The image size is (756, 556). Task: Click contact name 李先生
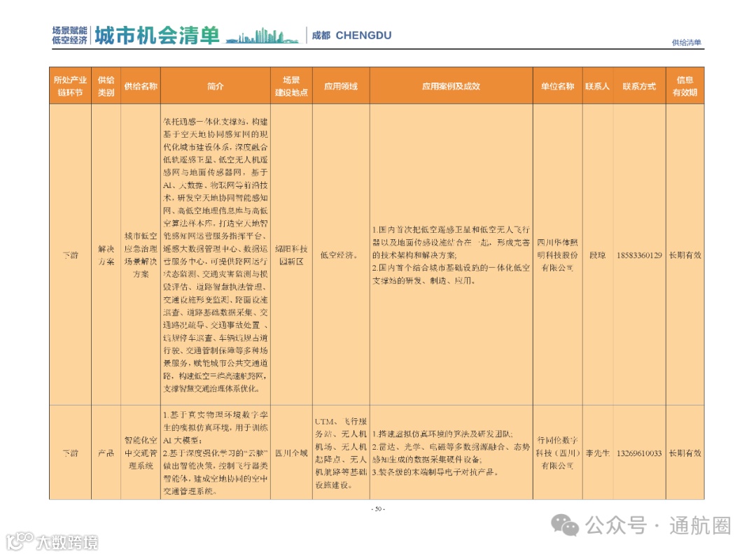(x=597, y=453)
